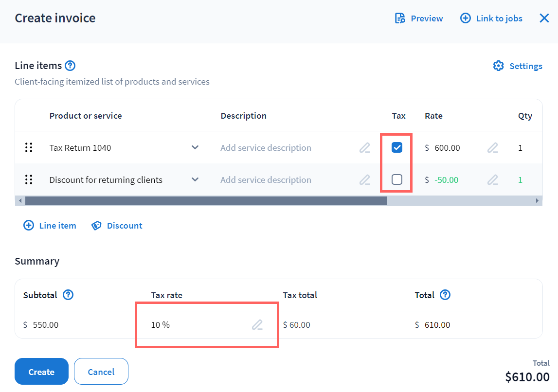Edit description pencil for Tax Return 1040
The image size is (558, 392).
(x=365, y=148)
